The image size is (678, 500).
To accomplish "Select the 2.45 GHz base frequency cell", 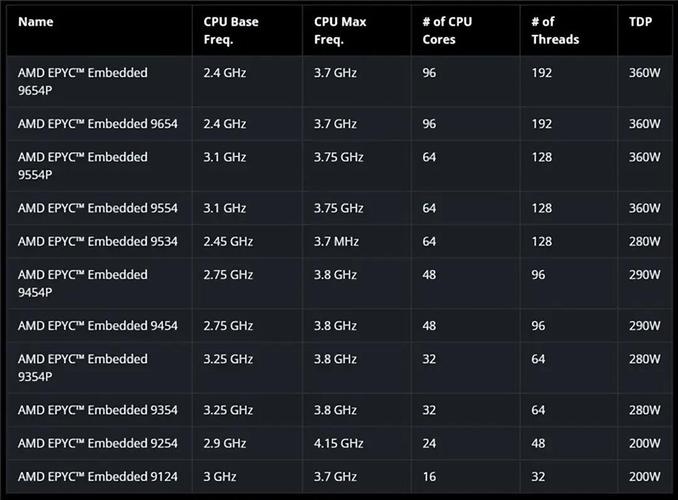I will [x=228, y=241].
